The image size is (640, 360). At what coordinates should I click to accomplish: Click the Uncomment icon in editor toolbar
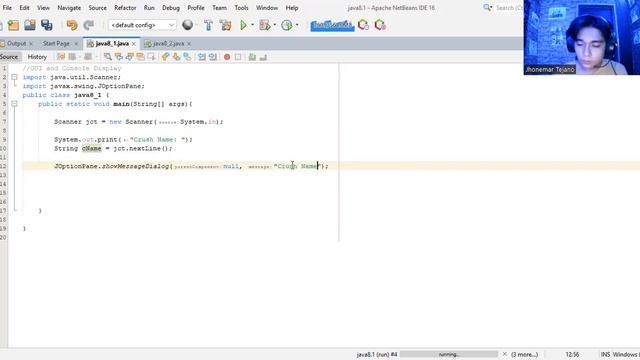[x=263, y=57]
